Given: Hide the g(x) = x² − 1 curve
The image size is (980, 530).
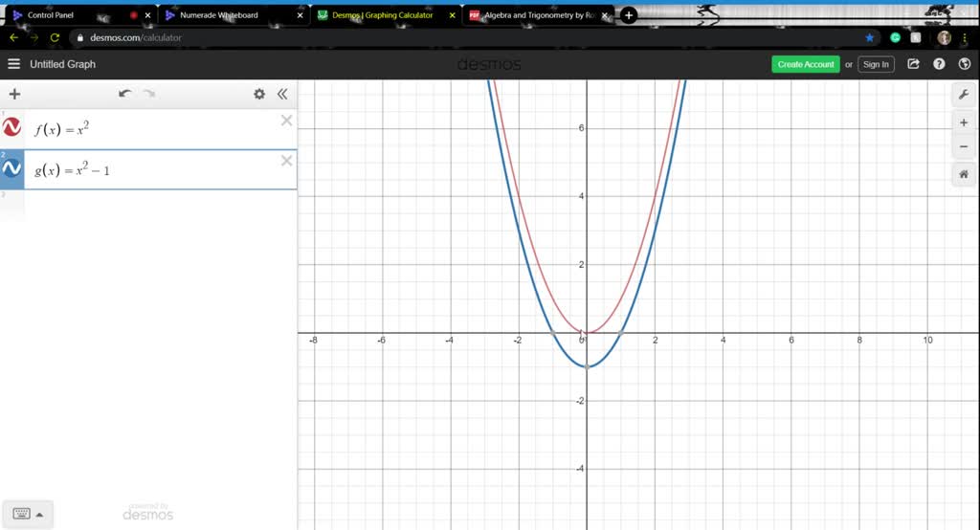Looking at the screenshot, I should (11, 168).
